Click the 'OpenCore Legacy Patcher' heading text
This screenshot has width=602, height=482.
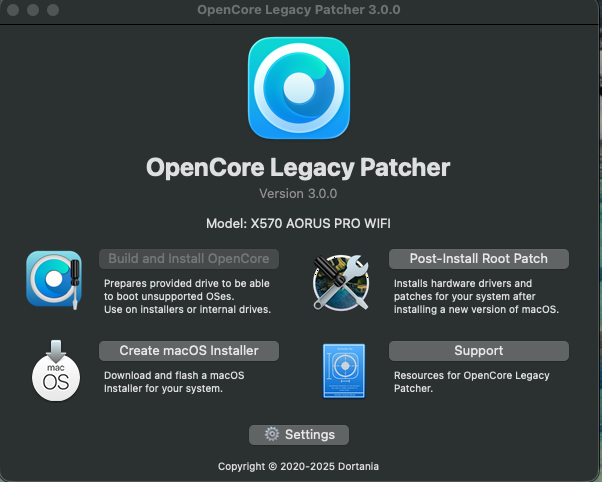point(298,168)
